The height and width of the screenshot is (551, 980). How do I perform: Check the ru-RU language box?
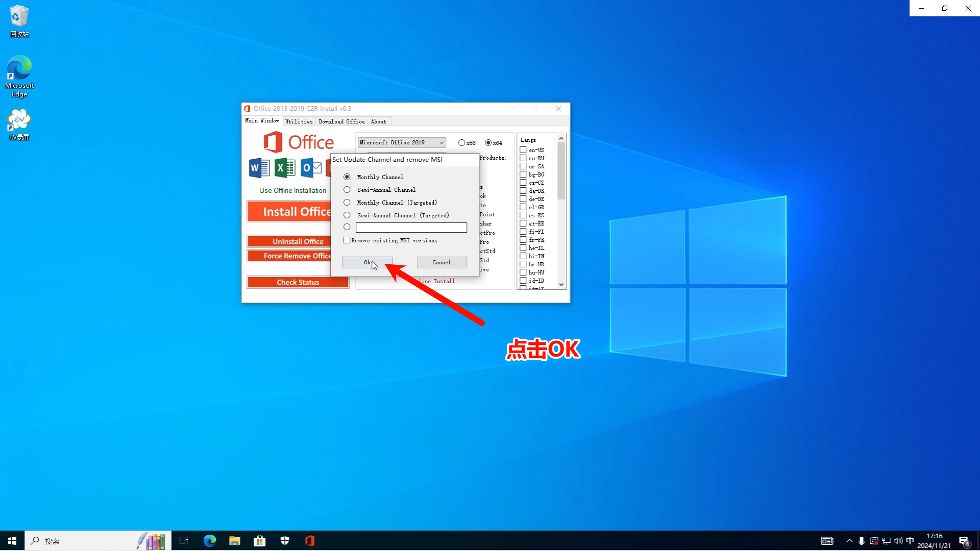tap(523, 158)
